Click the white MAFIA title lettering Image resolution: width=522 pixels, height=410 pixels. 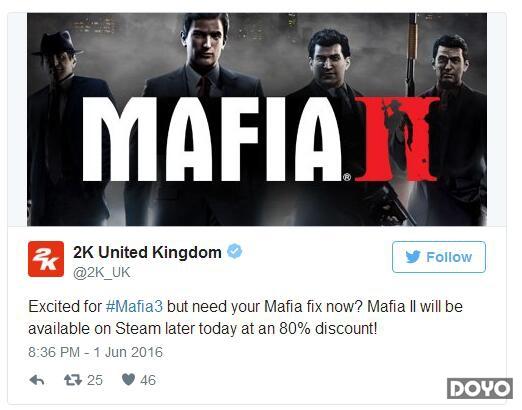click(212, 139)
